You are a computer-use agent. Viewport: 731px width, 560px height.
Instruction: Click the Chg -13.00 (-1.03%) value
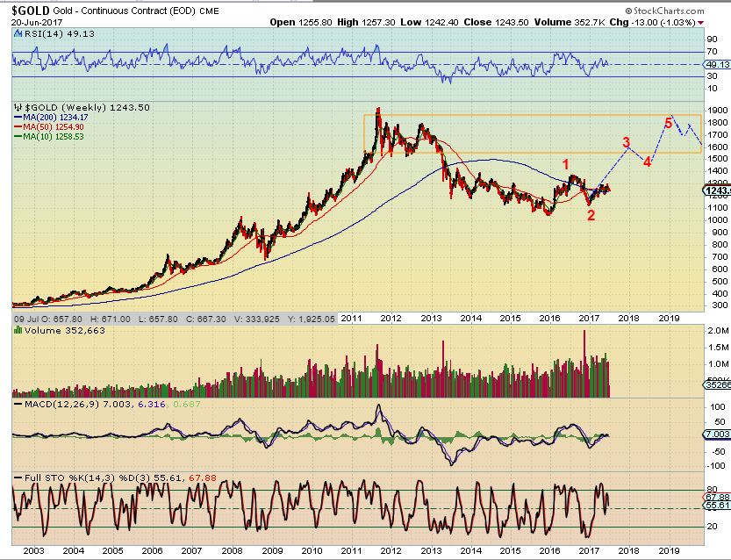653,22
